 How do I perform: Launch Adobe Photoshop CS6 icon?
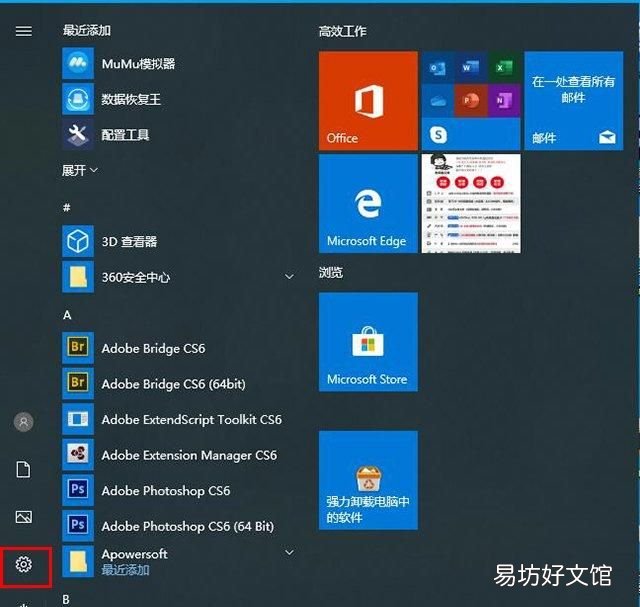[x=78, y=490]
